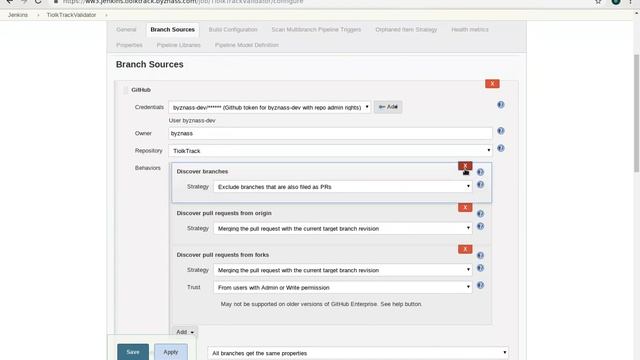
Task: Open help for Owner field
Action: coord(501,131)
